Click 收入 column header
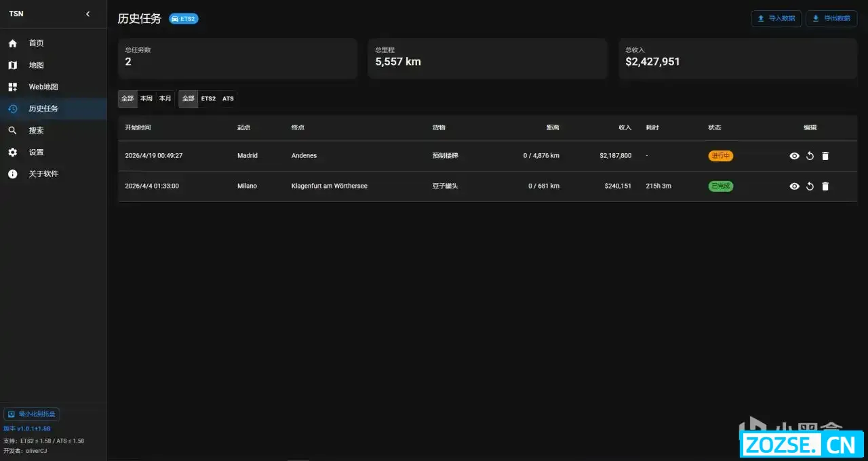The height and width of the screenshot is (461, 868). point(625,127)
